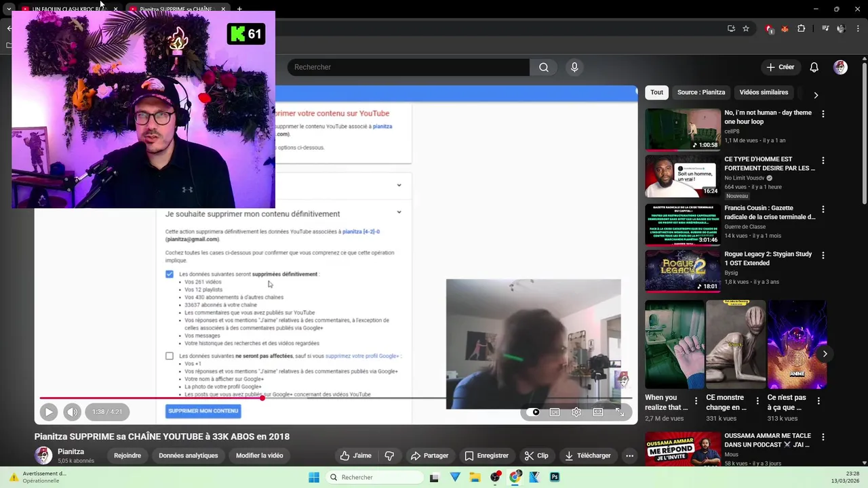The width and height of the screenshot is (868, 488).
Task: Open the Pianitza channel name link
Action: coord(71,451)
